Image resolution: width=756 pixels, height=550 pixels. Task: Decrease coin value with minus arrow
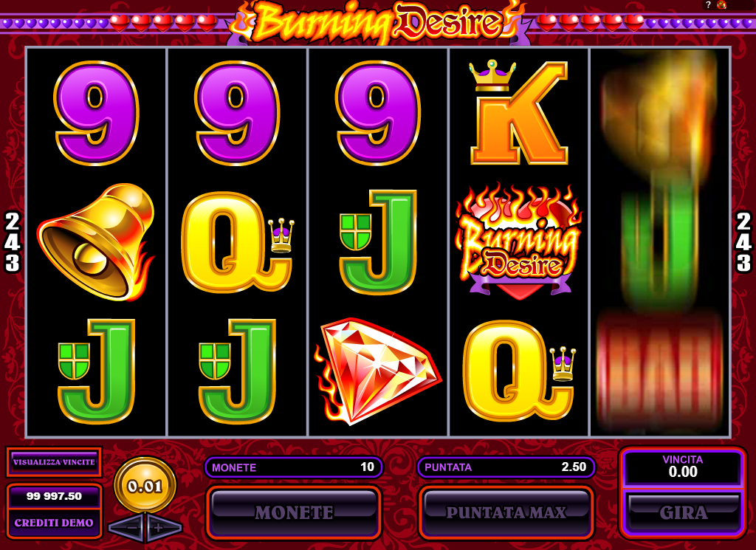click(126, 527)
